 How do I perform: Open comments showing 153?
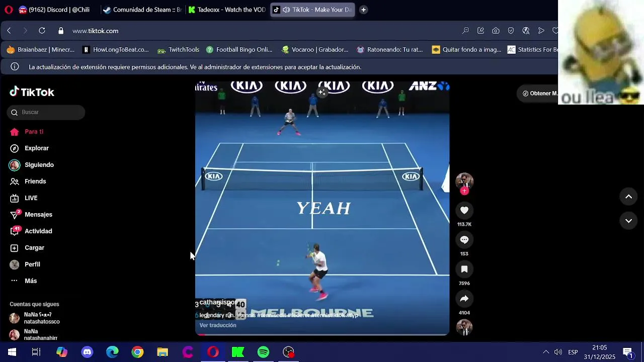(464, 240)
